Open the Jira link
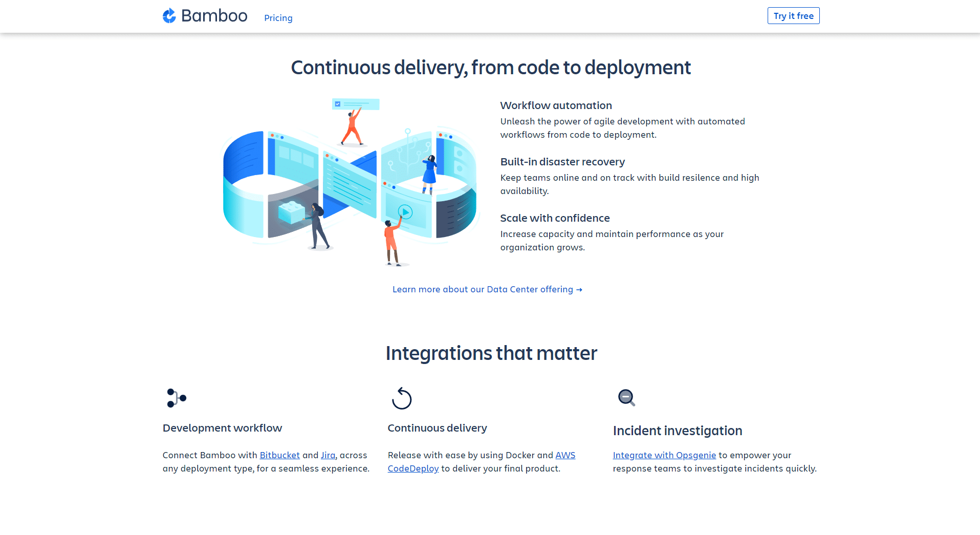This screenshot has width=980, height=535. pos(328,455)
